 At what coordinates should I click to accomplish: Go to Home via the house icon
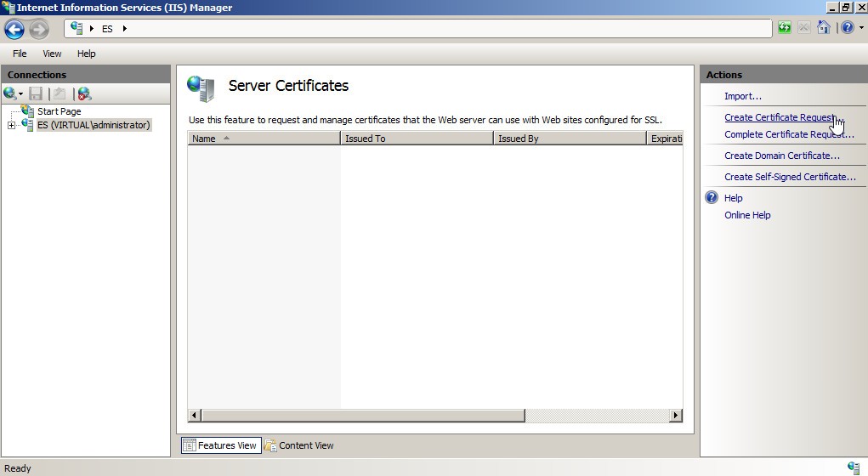click(823, 28)
